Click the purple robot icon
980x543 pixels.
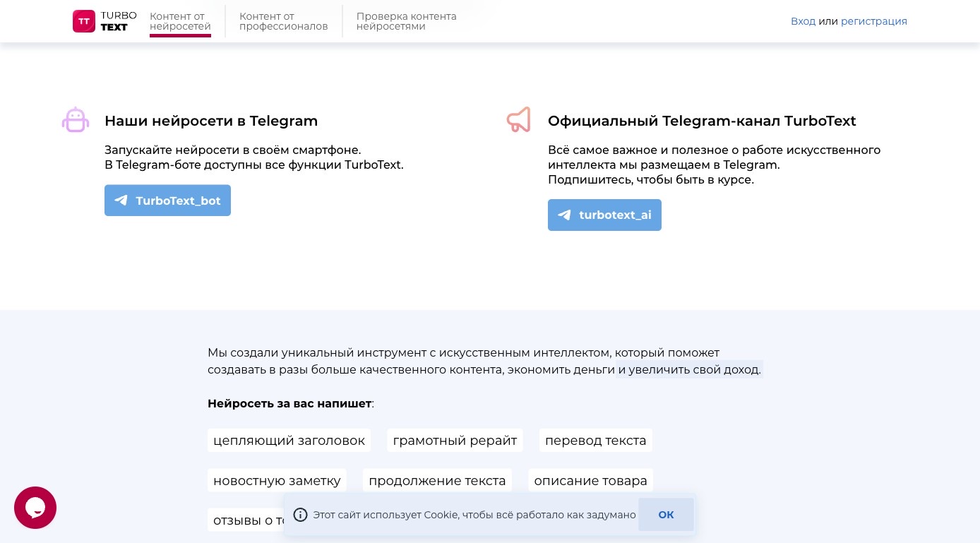point(76,120)
